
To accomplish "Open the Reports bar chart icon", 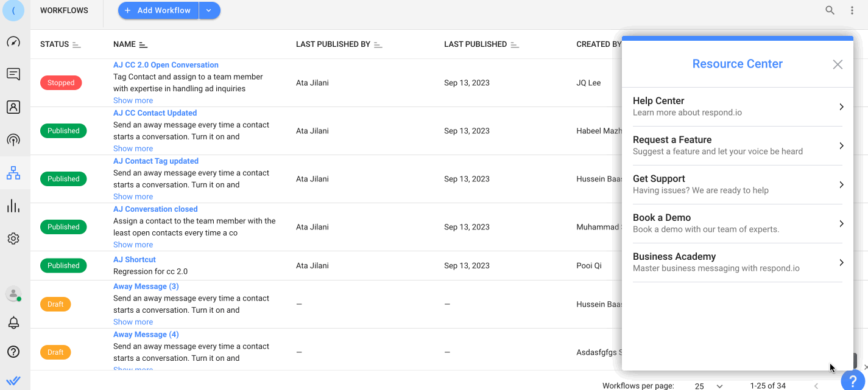I will pyautogui.click(x=13, y=206).
